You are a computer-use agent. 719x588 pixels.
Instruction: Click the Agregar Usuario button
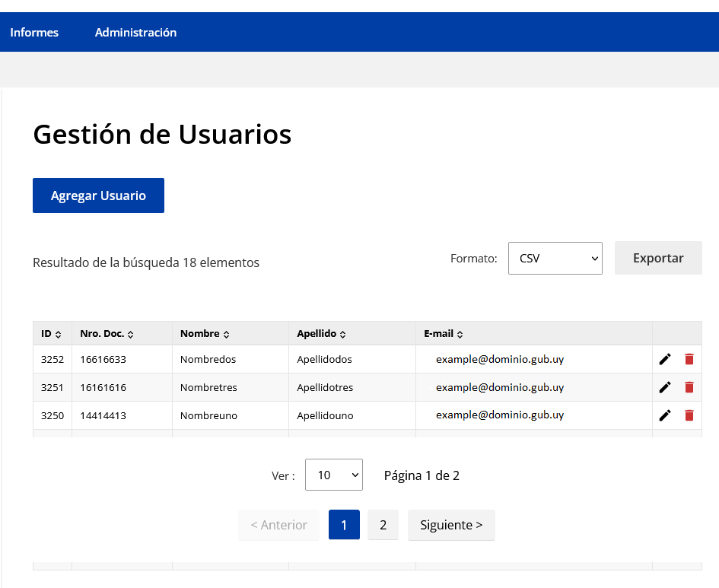coord(99,195)
